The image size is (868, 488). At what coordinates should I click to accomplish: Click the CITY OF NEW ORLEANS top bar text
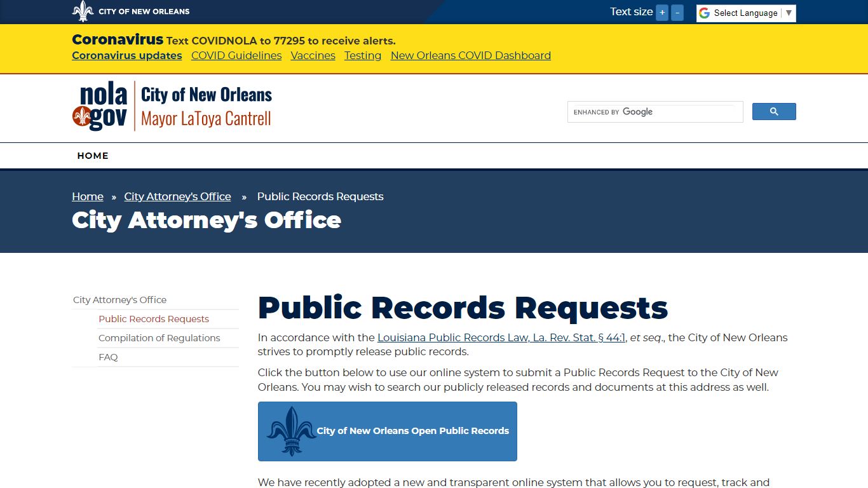point(144,11)
